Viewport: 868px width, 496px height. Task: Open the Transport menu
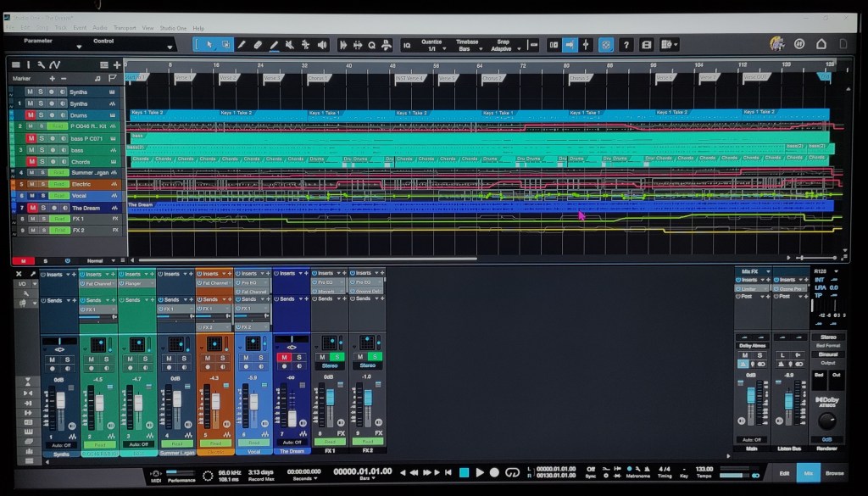(124, 28)
